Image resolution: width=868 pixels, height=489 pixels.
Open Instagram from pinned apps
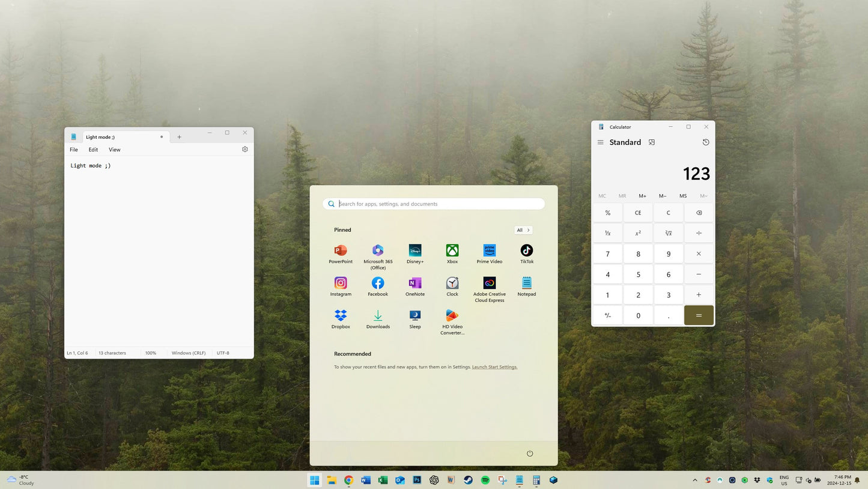pos(341,286)
